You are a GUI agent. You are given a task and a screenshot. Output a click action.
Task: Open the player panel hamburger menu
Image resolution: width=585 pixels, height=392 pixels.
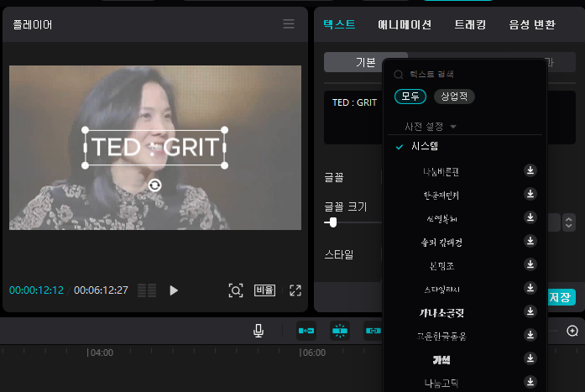tap(289, 24)
